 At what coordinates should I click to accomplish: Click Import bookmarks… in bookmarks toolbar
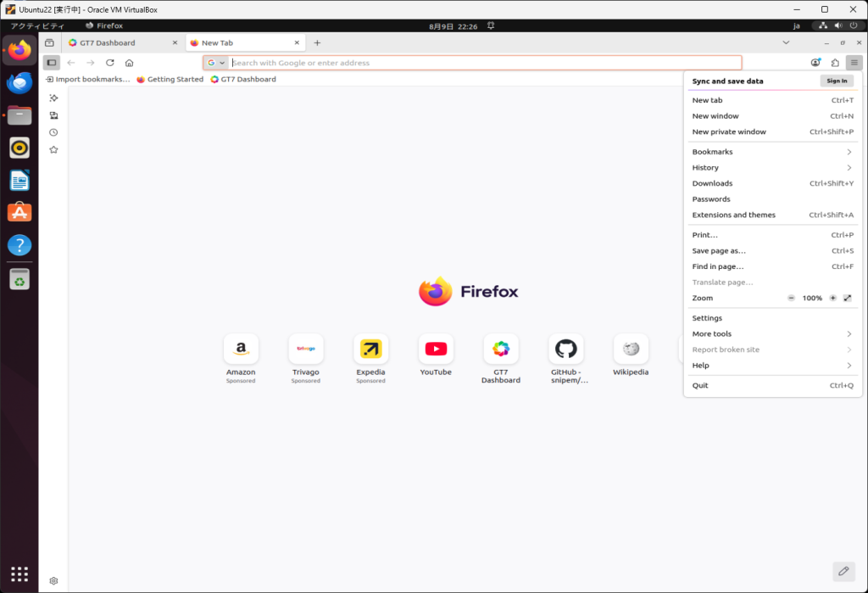point(88,79)
